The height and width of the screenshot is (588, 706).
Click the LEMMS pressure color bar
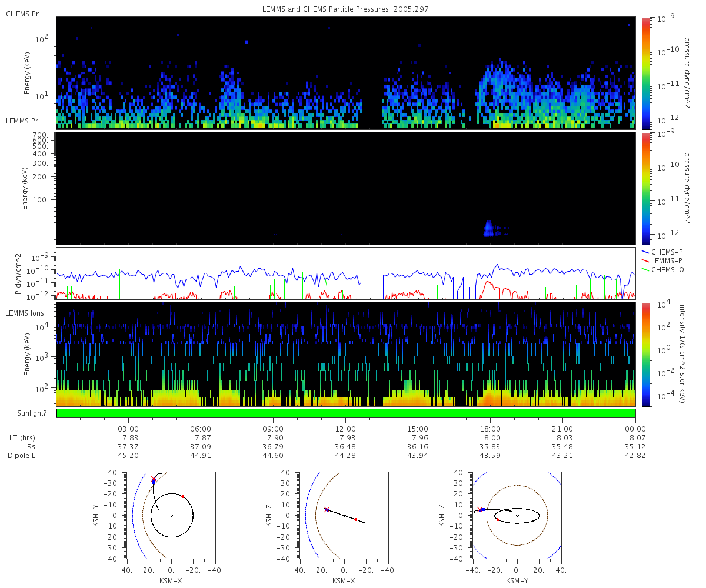[x=645, y=188]
